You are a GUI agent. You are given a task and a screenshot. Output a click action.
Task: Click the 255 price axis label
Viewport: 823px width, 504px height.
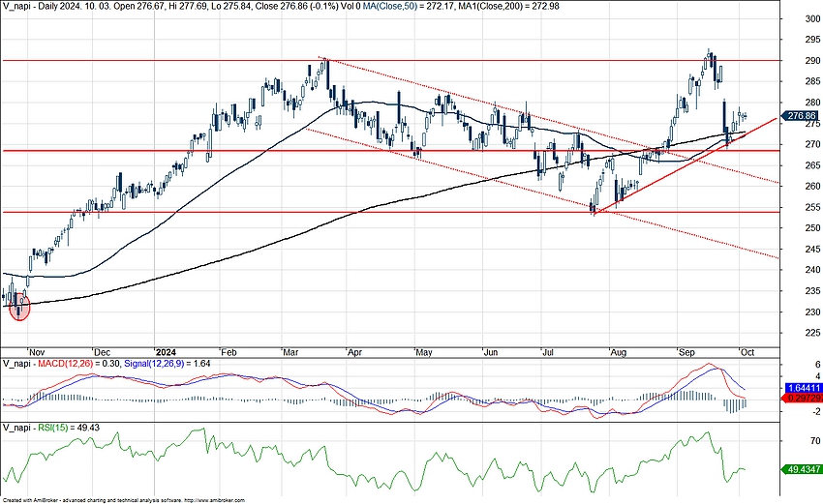812,207
